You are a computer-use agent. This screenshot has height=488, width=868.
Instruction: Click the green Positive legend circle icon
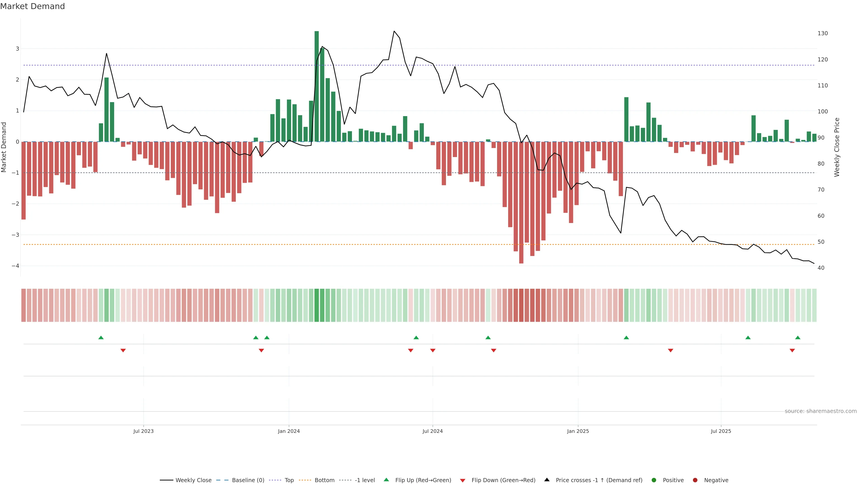654,480
